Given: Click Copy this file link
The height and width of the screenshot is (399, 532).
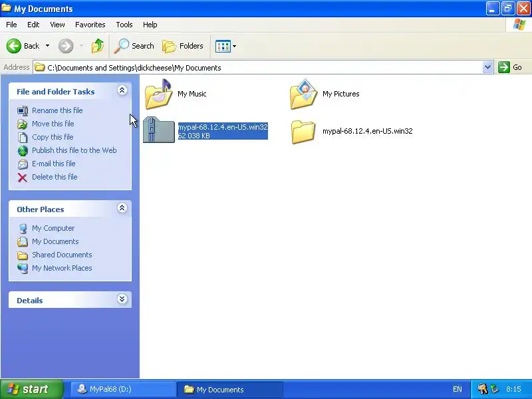Looking at the screenshot, I should click(53, 137).
